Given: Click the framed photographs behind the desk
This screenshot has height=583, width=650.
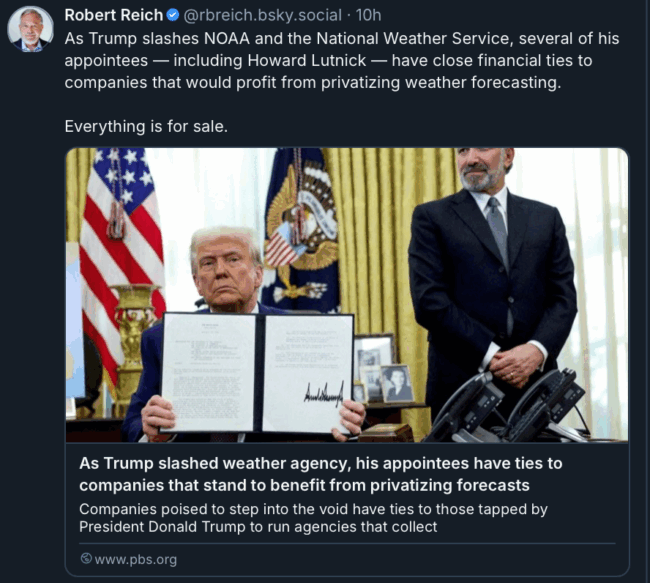Looking at the screenshot, I should tap(383, 369).
